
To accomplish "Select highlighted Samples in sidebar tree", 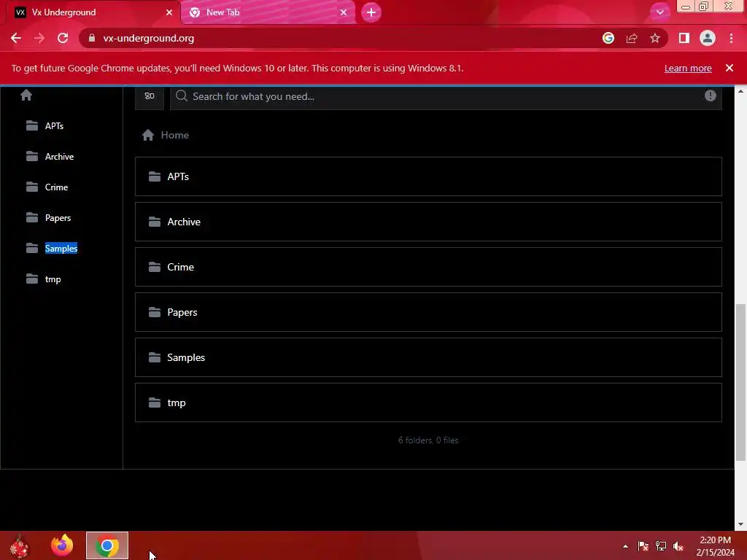I will (x=61, y=249).
